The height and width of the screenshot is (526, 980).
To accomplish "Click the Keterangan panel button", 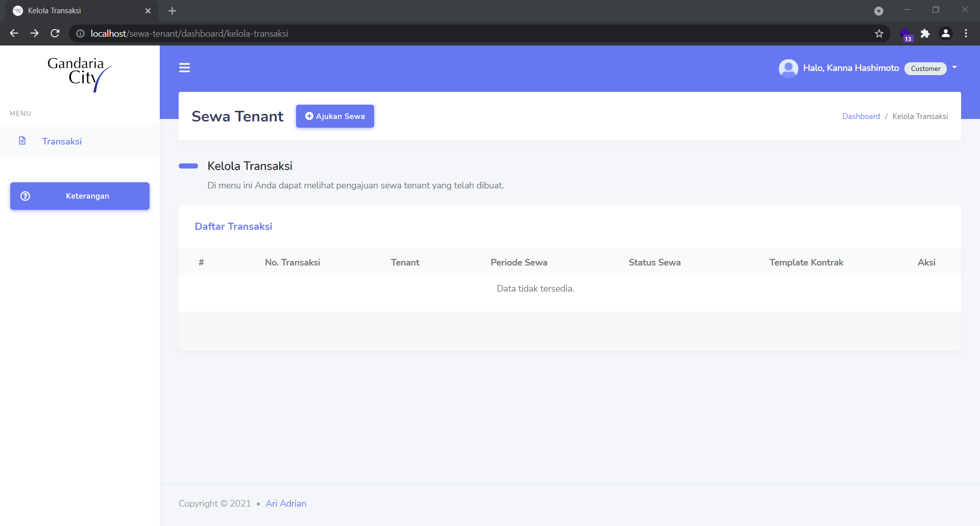I will pos(80,196).
